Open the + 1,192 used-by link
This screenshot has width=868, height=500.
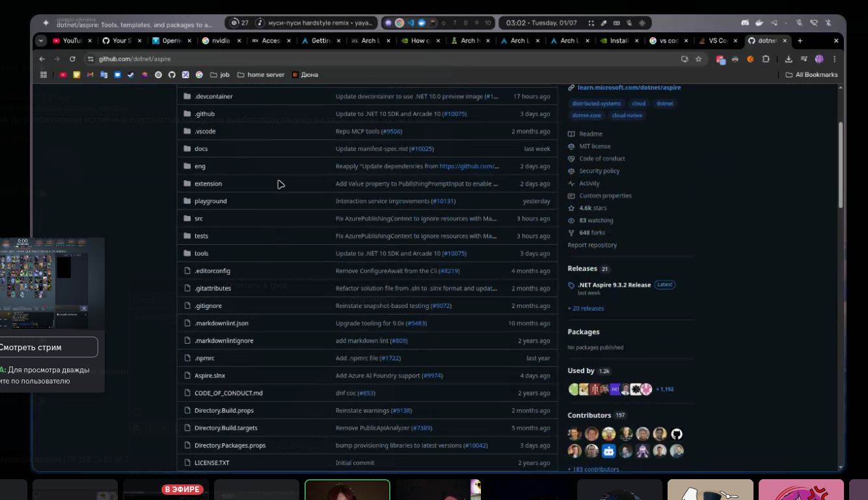pos(664,389)
